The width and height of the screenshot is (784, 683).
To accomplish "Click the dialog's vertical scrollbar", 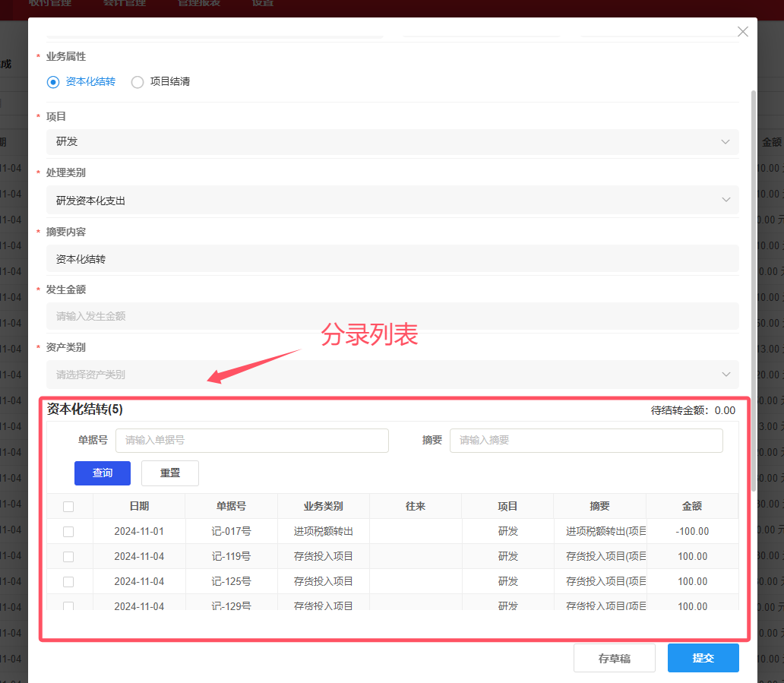I will coord(753,289).
